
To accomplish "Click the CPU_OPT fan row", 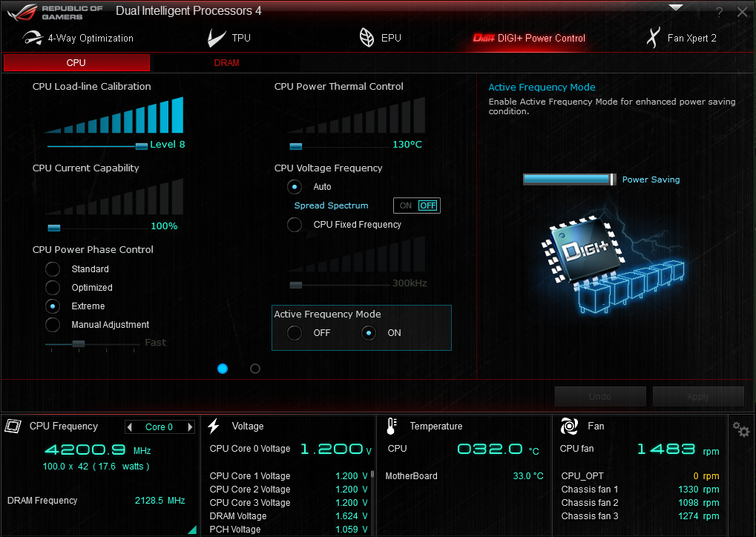I will tap(640, 476).
